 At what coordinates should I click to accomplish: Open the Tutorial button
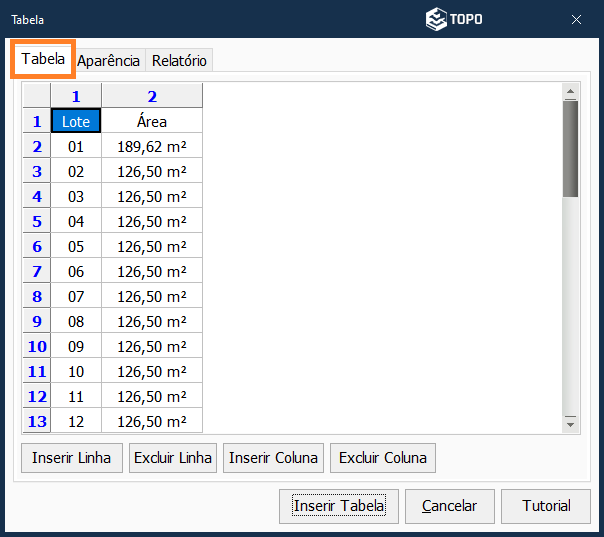[546, 506]
